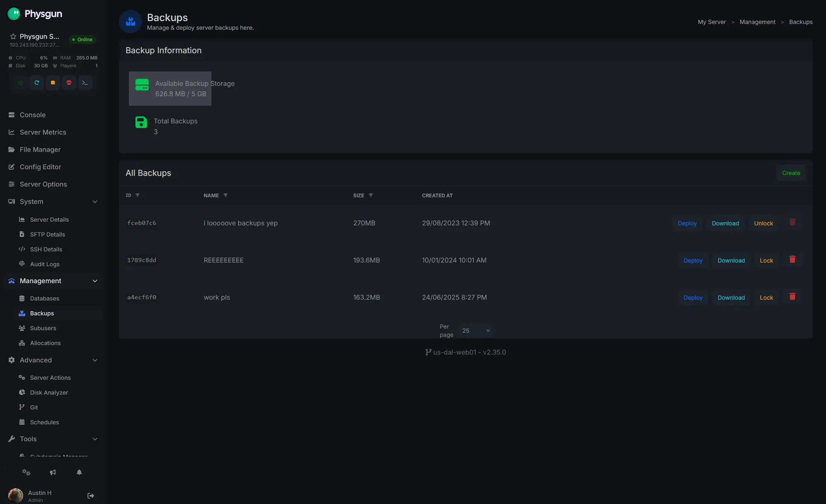Open Audit Logs
Image resolution: width=826 pixels, height=504 pixels.
[x=58, y=264]
